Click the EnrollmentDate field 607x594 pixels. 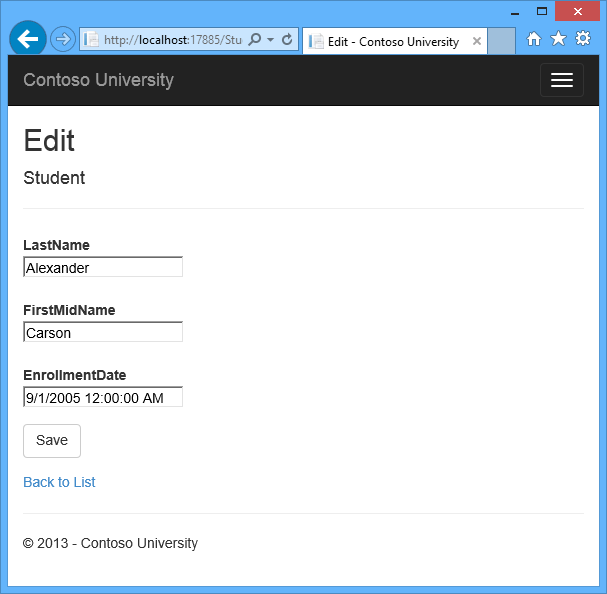(x=103, y=397)
